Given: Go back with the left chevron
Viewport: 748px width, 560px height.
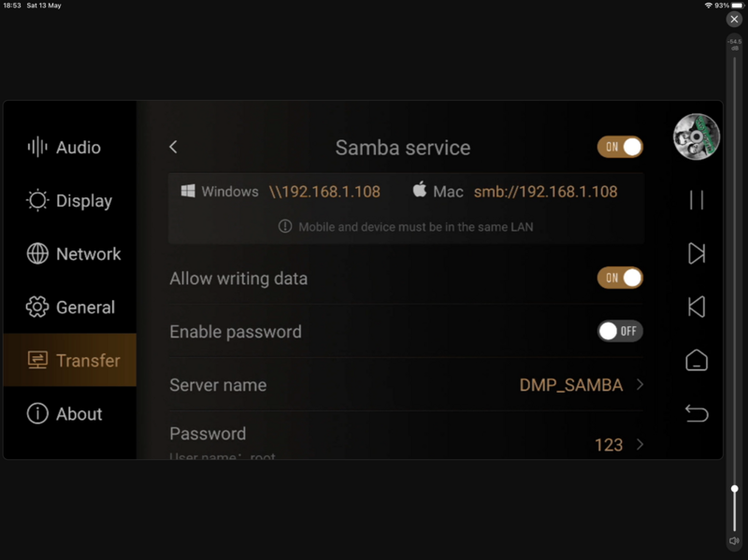Looking at the screenshot, I should (173, 147).
